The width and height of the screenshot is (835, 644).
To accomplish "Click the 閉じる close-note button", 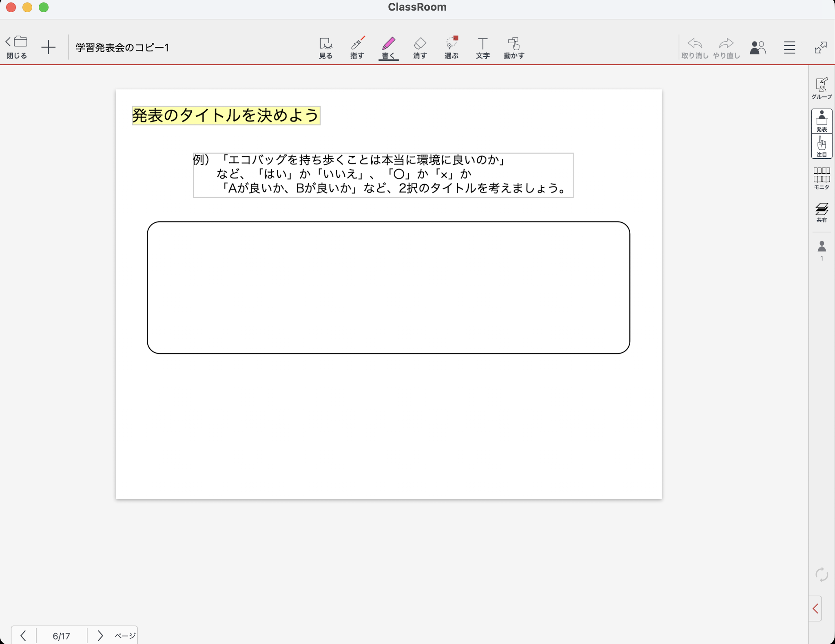I will (x=16, y=47).
